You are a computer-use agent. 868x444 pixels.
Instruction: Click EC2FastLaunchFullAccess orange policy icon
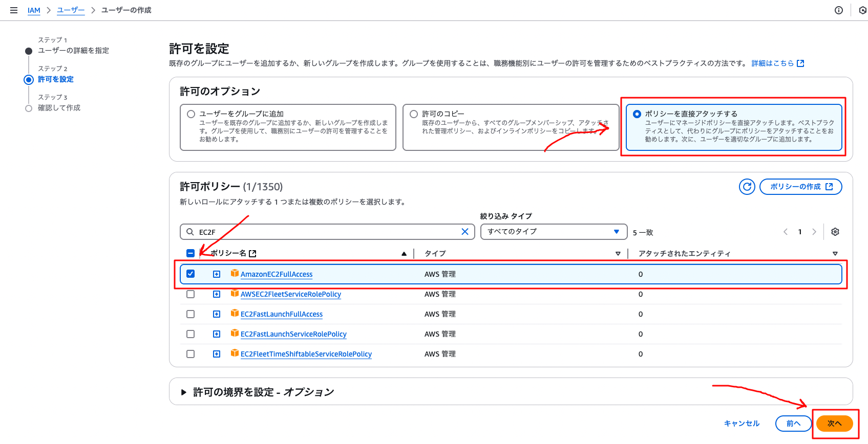pos(235,313)
